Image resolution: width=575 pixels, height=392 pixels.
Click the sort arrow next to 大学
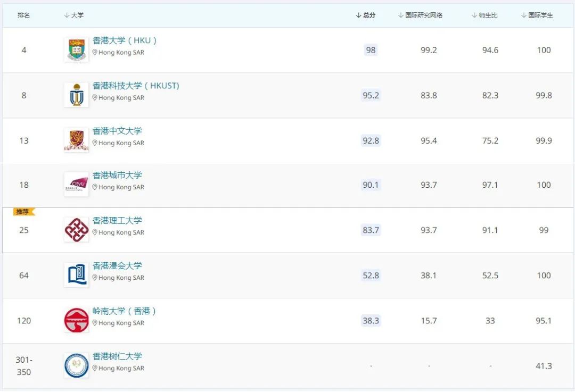pos(67,15)
